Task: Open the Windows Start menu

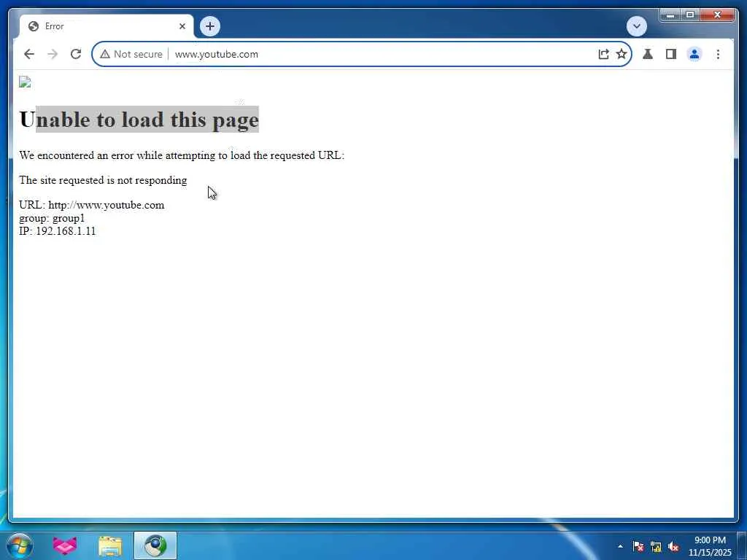Action: point(20,545)
